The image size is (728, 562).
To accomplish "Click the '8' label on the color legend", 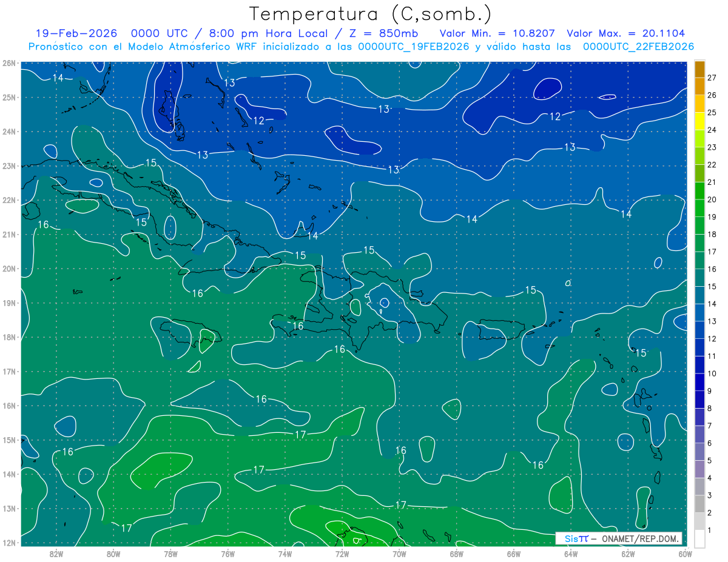I will click(710, 408).
